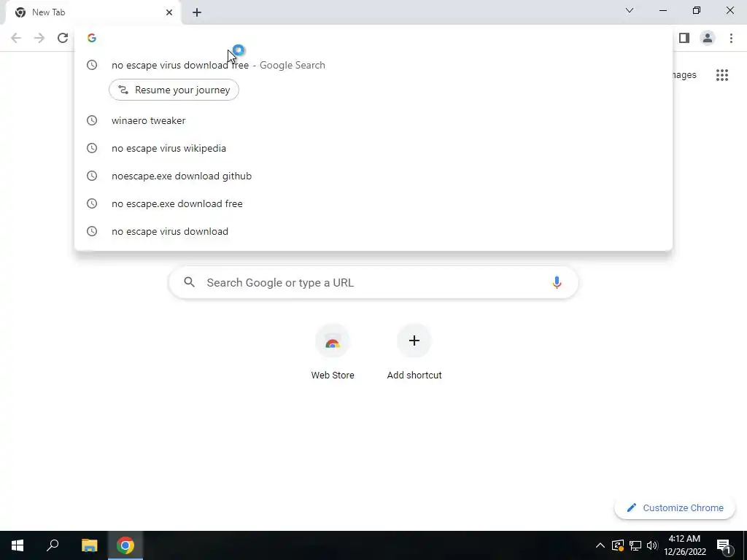The width and height of the screenshot is (747, 560).
Task: Click the browser Back arrow
Action: coord(16,38)
